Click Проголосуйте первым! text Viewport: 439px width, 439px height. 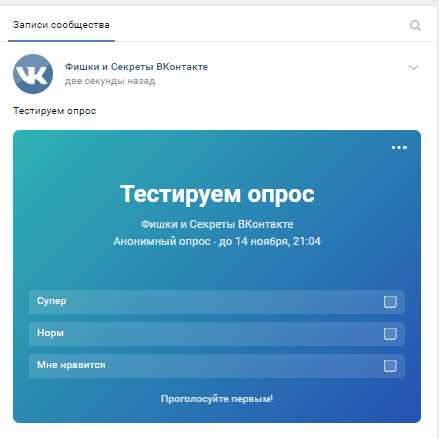pos(217,398)
